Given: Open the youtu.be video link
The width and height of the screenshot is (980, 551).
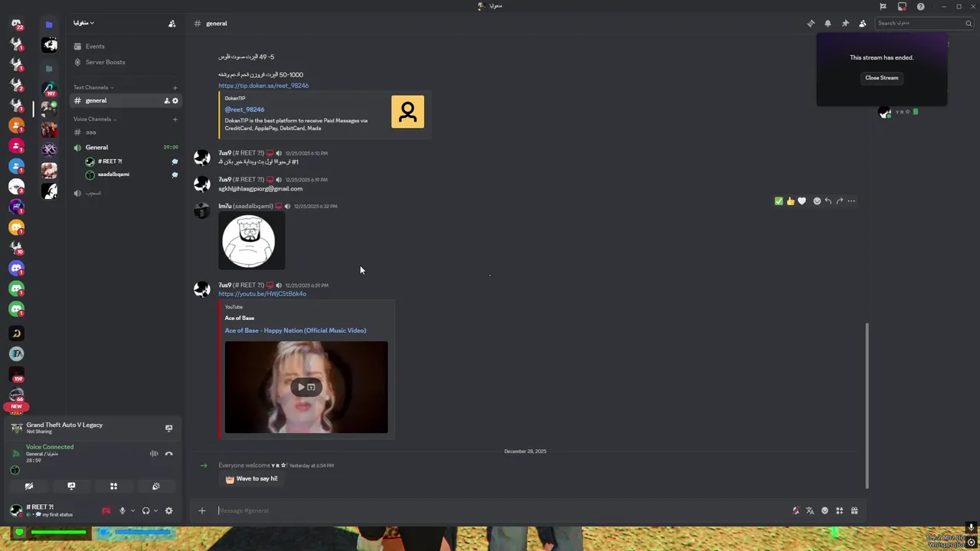Looking at the screenshot, I should [x=262, y=294].
